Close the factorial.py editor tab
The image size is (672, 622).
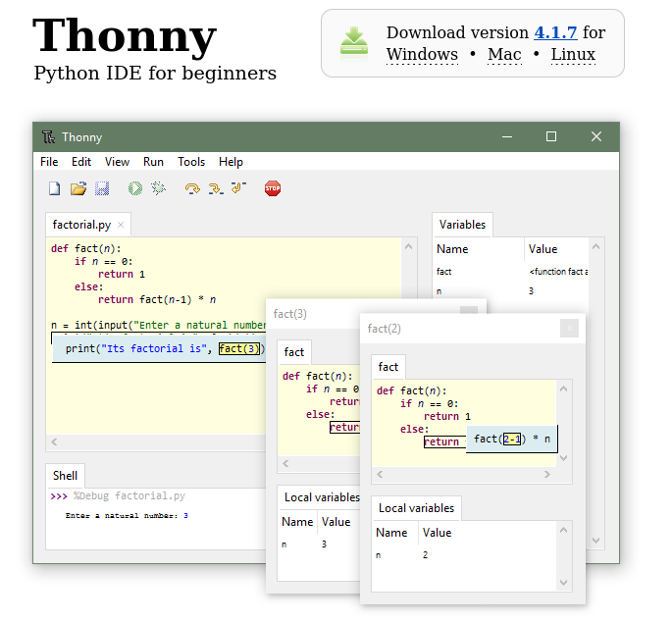[122, 226]
